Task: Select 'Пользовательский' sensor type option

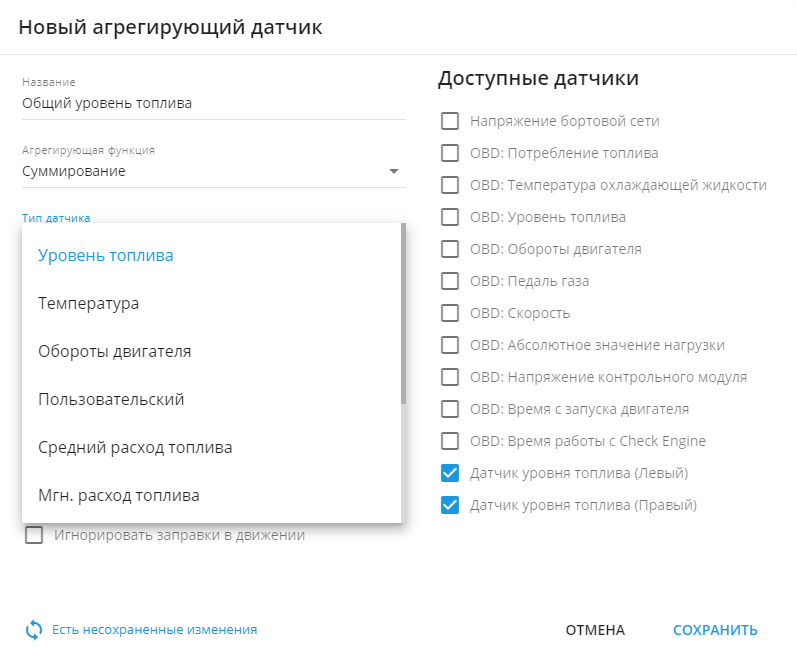Action: coord(111,399)
